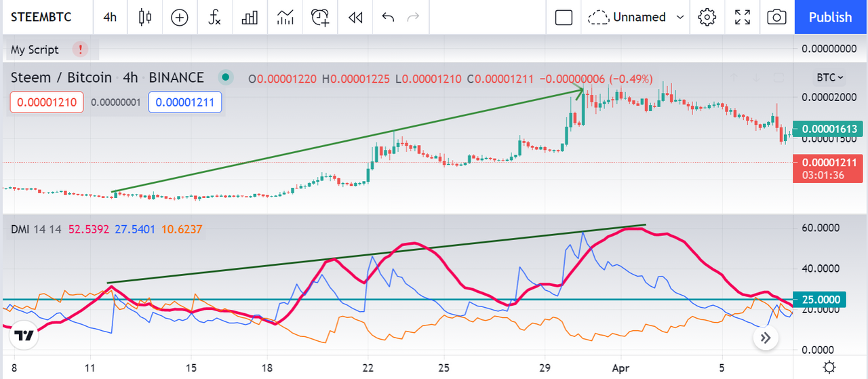Click the Apr date label on time axis
This screenshot has width=868, height=379.
(620, 367)
